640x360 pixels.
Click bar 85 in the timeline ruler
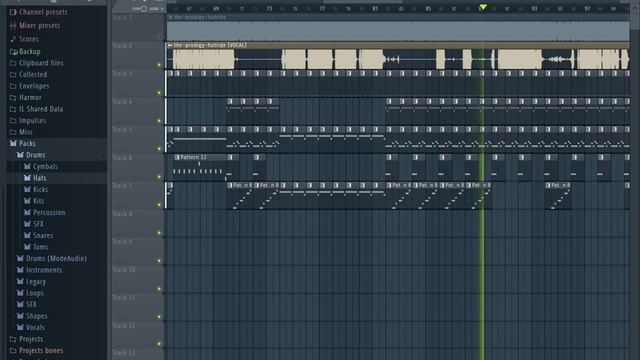click(x=428, y=9)
